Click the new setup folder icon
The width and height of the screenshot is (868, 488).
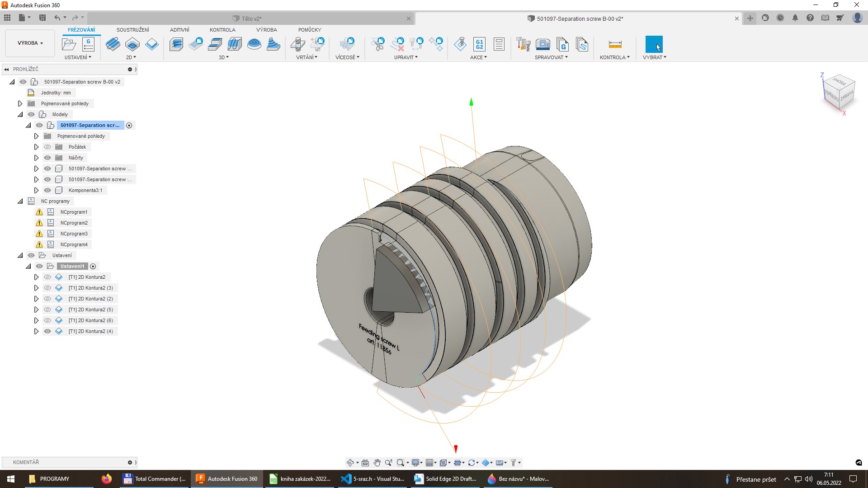(x=69, y=44)
